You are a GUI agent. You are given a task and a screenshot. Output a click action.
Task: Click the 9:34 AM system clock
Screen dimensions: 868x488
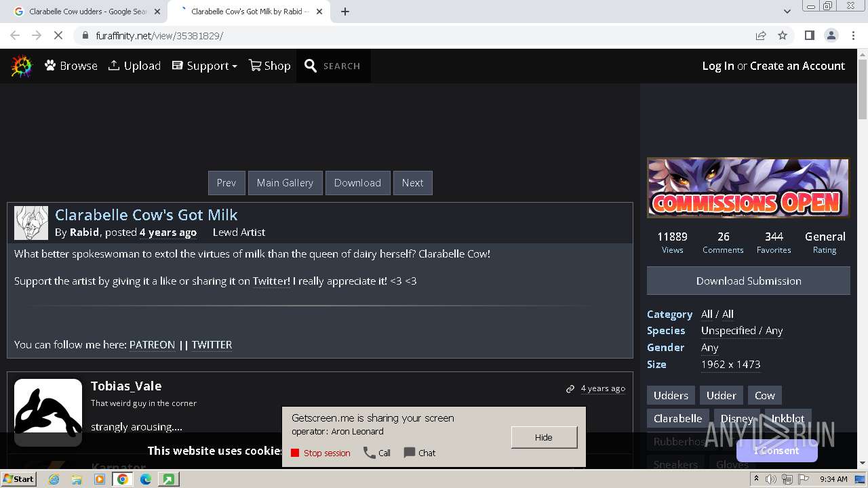[833, 479]
